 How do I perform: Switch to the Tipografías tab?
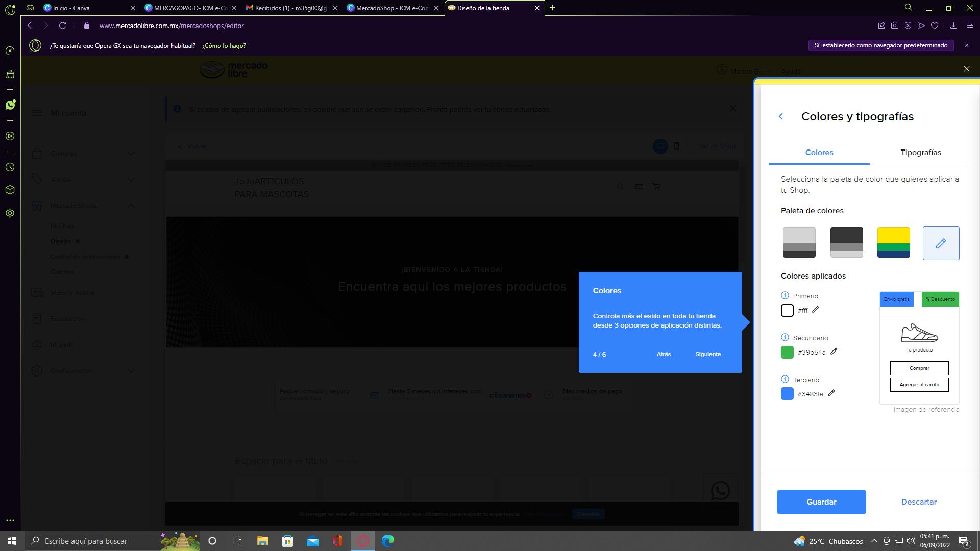[x=920, y=153]
